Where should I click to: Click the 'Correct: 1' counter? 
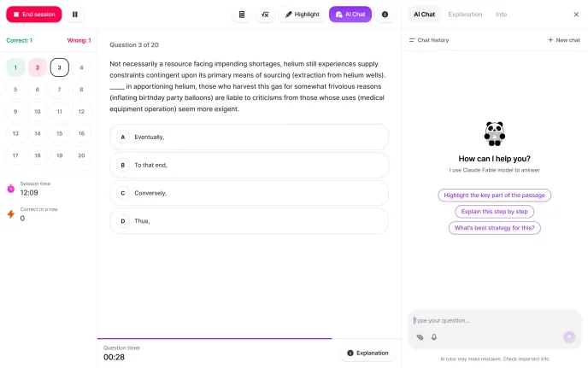pyautogui.click(x=19, y=40)
